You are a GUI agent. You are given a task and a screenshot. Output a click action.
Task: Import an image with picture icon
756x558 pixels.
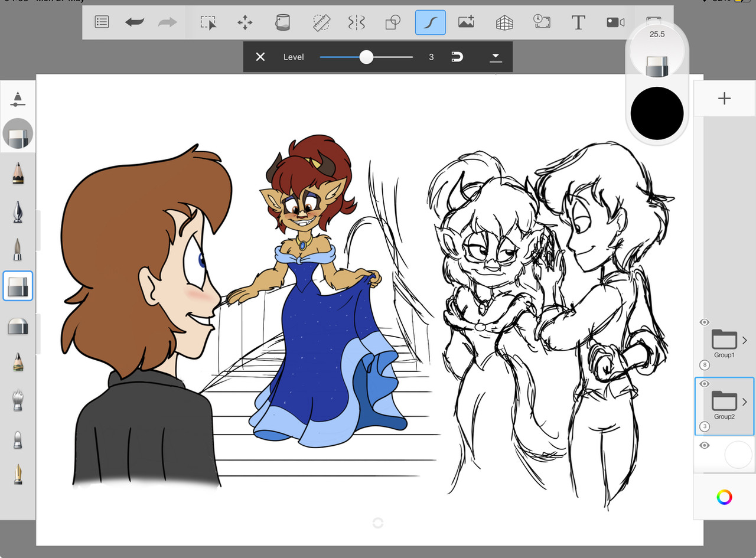click(x=467, y=22)
